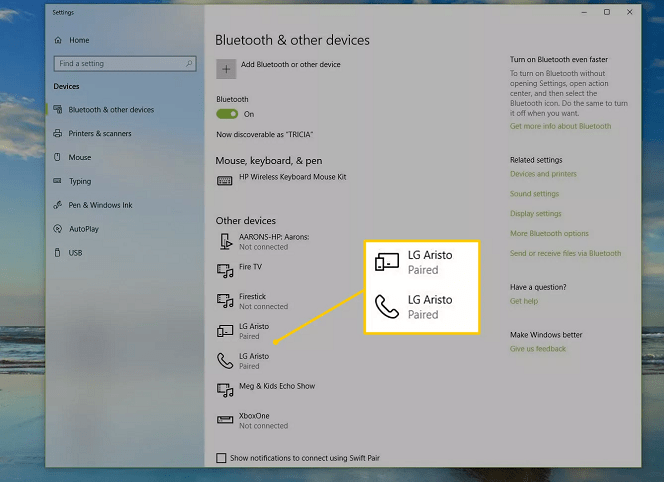This screenshot has height=482, width=664.
Task: Select AARONS-HP: Aarons: device name
Action: (274, 237)
